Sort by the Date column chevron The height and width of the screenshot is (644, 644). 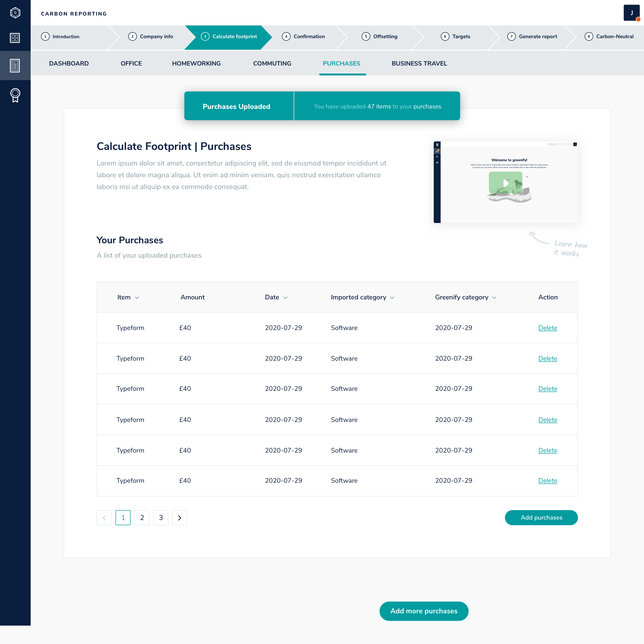pos(285,298)
